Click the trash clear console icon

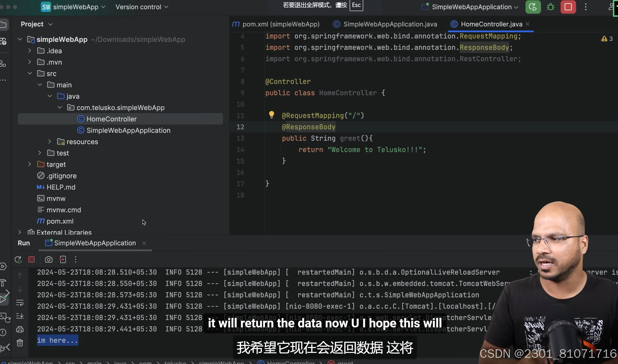(20, 343)
